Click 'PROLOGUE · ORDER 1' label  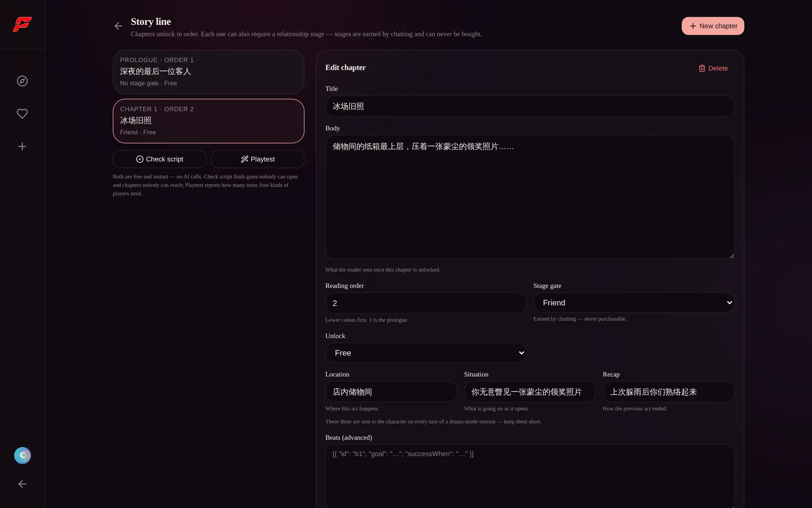click(157, 60)
